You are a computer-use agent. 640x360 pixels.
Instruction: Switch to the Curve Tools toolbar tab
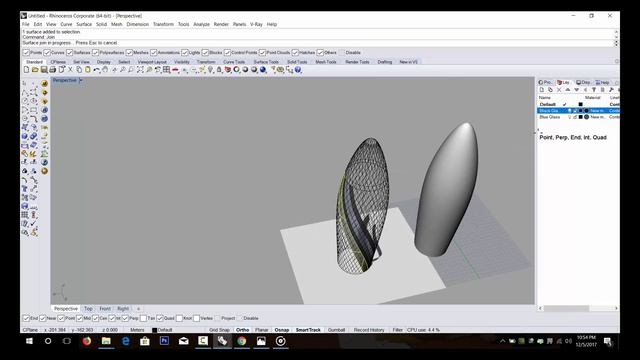tap(234, 62)
